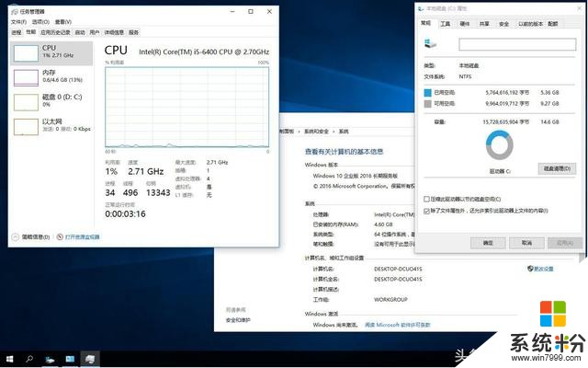
Task: Click the blue 已用空间 color swatch
Action: pyautogui.click(x=427, y=92)
